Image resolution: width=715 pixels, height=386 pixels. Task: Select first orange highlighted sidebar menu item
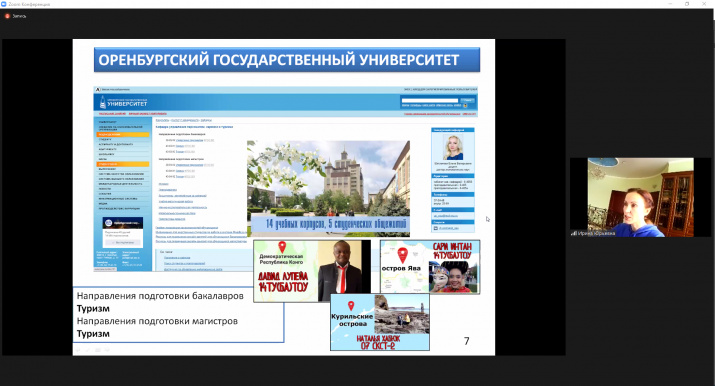(123, 134)
